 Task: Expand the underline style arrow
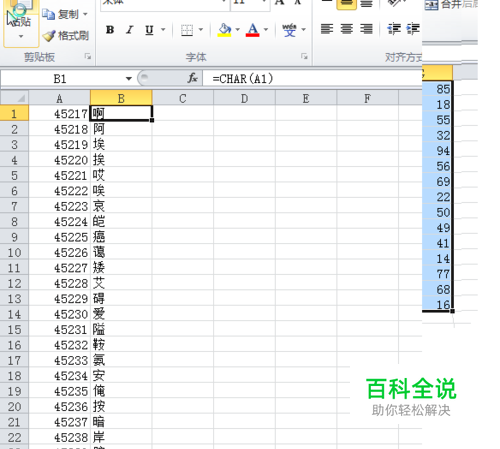(163, 30)
